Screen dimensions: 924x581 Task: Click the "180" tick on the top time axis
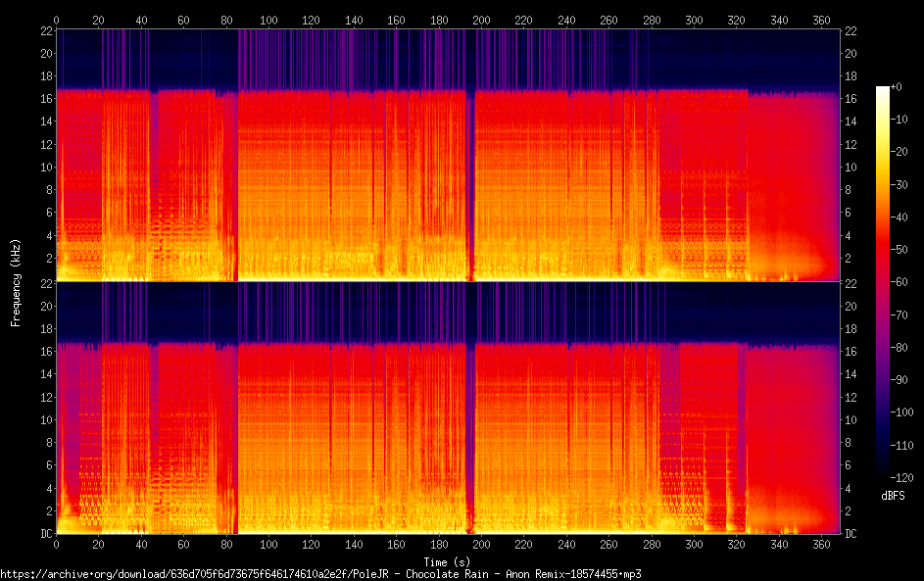tap(438, 20)
